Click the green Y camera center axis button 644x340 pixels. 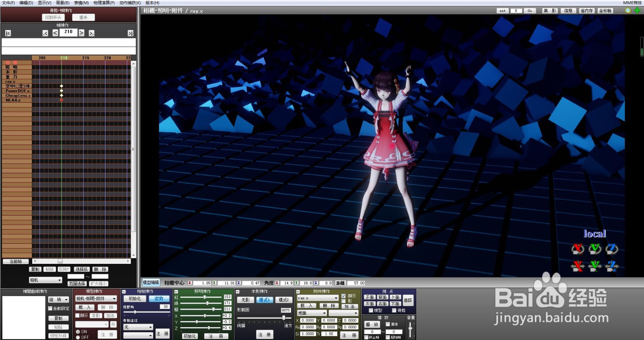click(214, 283)
